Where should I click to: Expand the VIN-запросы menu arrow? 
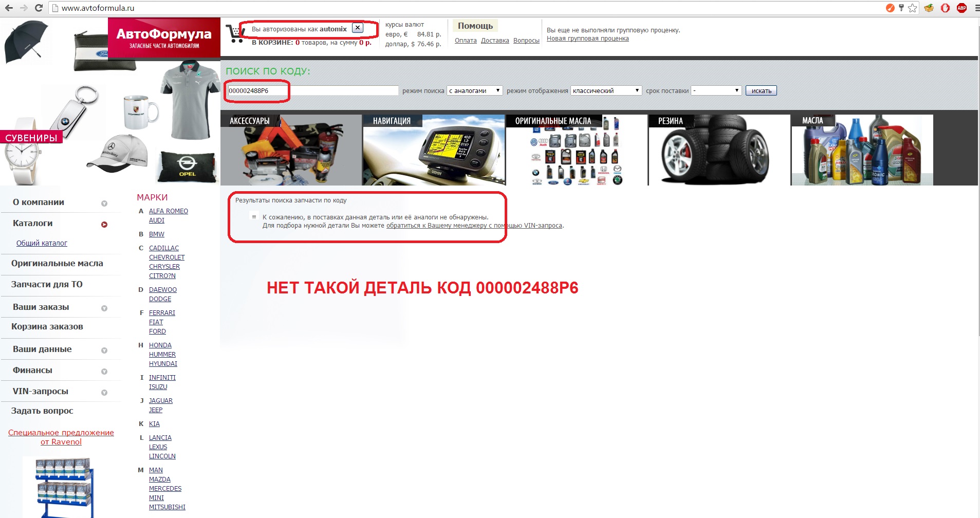pos(104,393)
